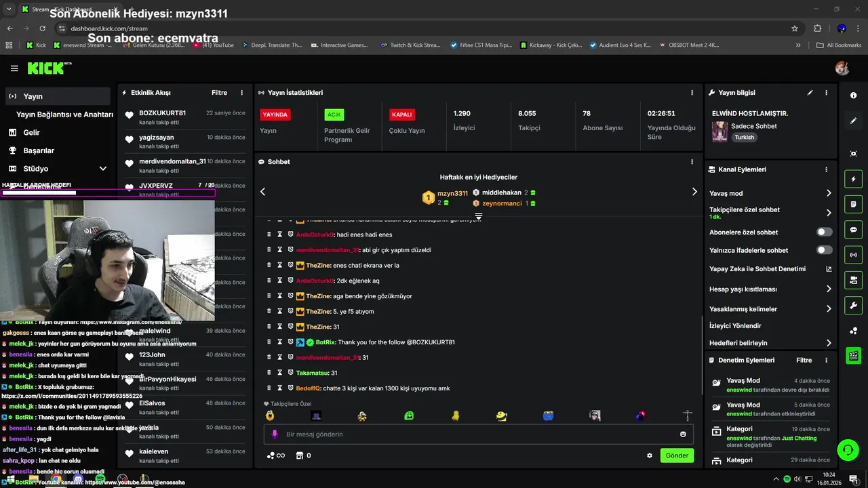This screenshot has height=488, width=868.
Task: Open Kanal Eylemleri panel three-dot menu
Action: [826, 169]
